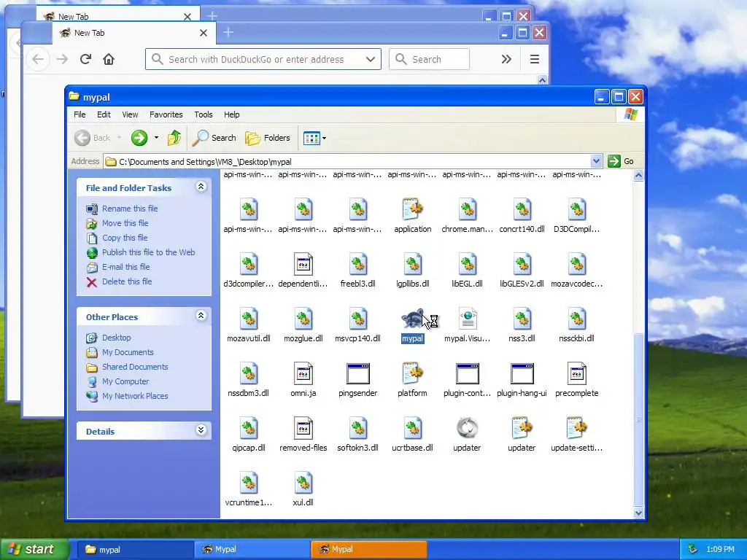The height and width of the screenshot is (560, 747).
Task: Open the Windows start menu
Action: point(34,549)
